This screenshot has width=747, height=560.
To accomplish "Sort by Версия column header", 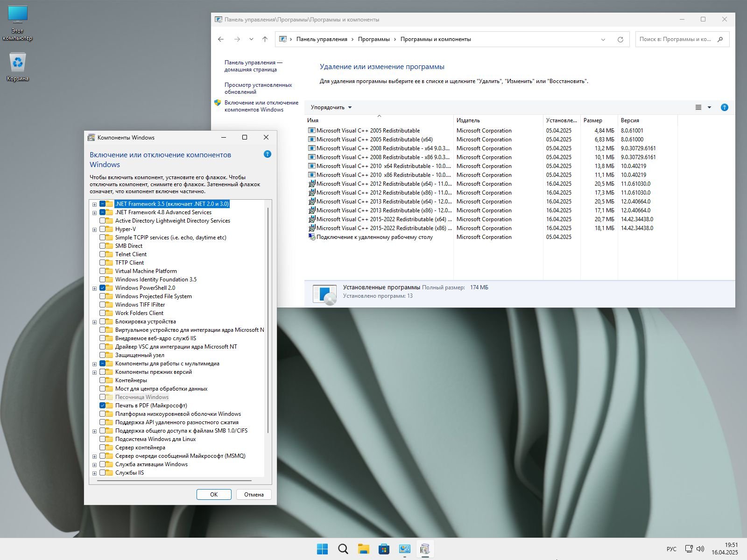I will point(648,120).
